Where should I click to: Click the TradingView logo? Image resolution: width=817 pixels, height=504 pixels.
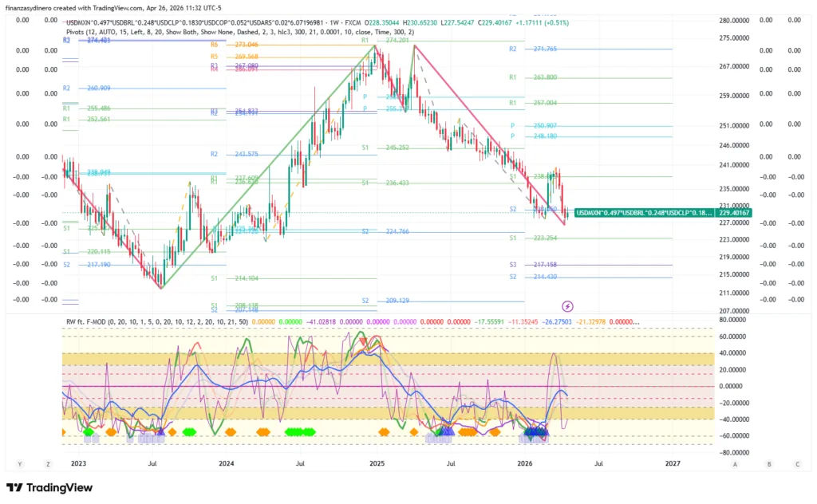point(49,487)
